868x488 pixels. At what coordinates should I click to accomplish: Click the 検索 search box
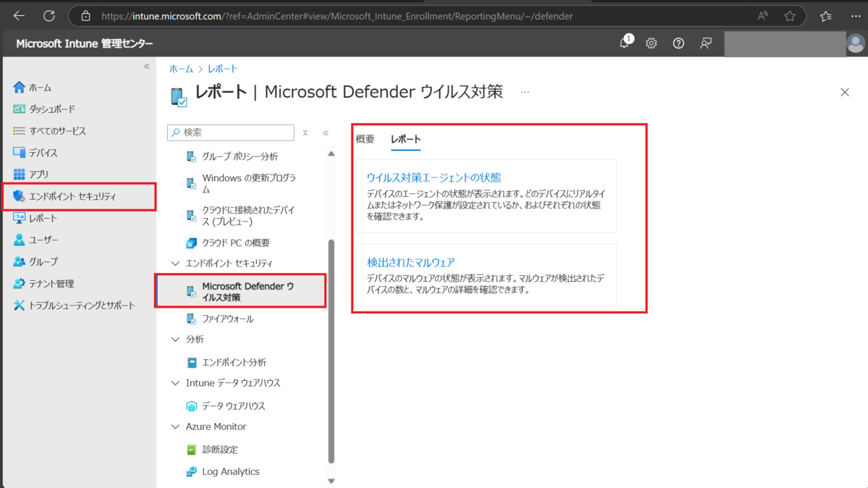pyautogui.click(x=231, y=132)
